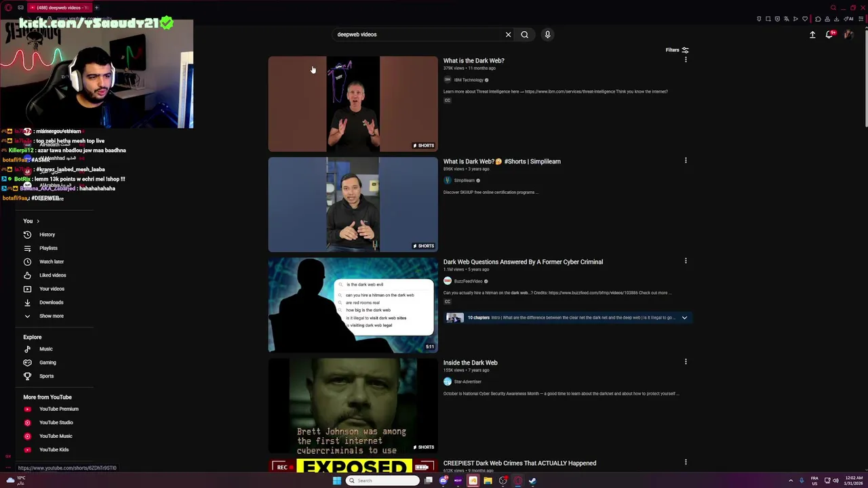Open the FRA US language switcher

click(x=814, y=481)
